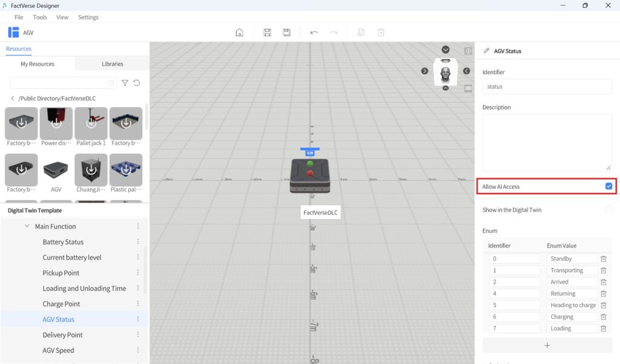620x364 pixels.
Task: Select Pickup Point tree item
Action: [61, 273]
